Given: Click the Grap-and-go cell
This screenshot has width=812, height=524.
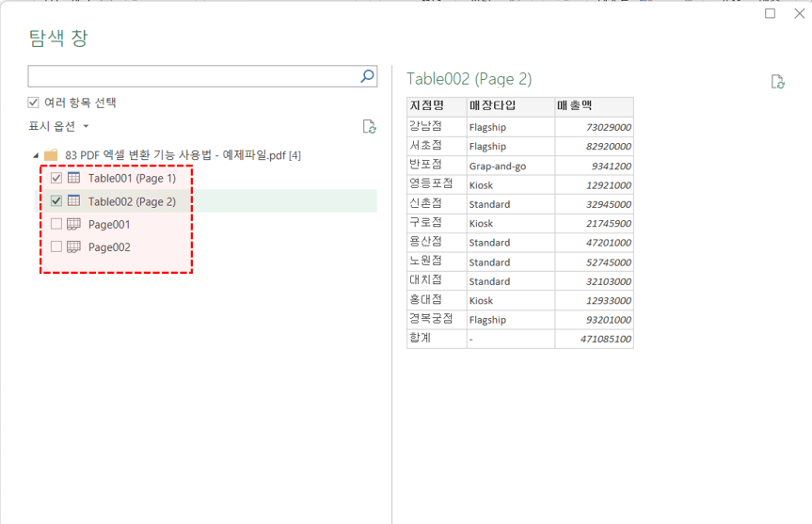Looking at the screenshot, I should point(511,166).
